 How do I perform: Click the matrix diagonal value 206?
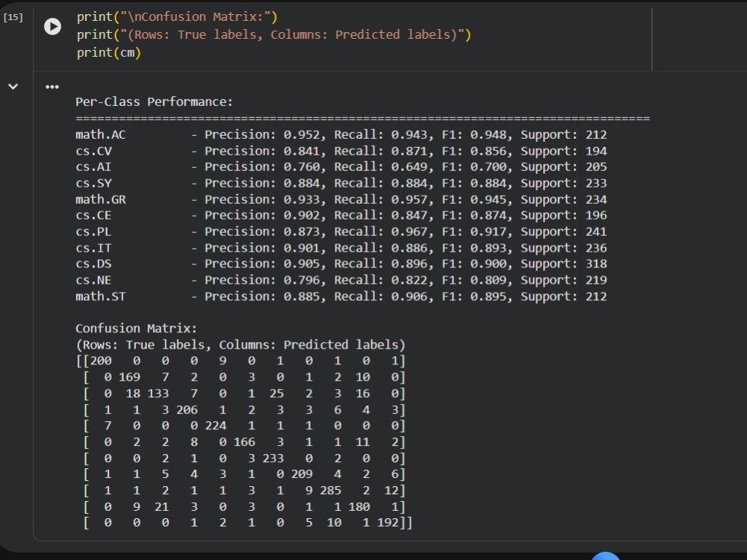click(187, 409)
